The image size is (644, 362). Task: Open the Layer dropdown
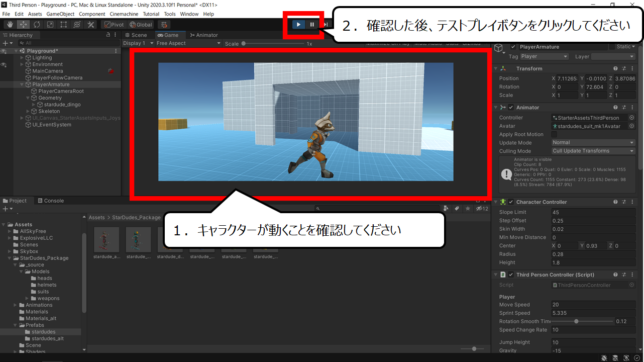click(x=613, y=57)
